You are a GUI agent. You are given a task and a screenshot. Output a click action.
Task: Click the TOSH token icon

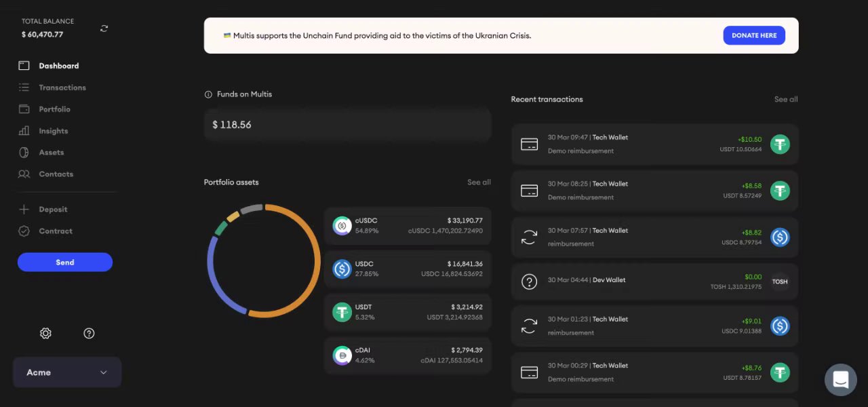[780, 282]
